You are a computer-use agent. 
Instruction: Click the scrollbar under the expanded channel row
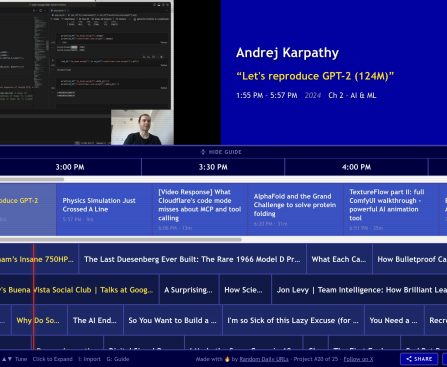coord(121,239)
